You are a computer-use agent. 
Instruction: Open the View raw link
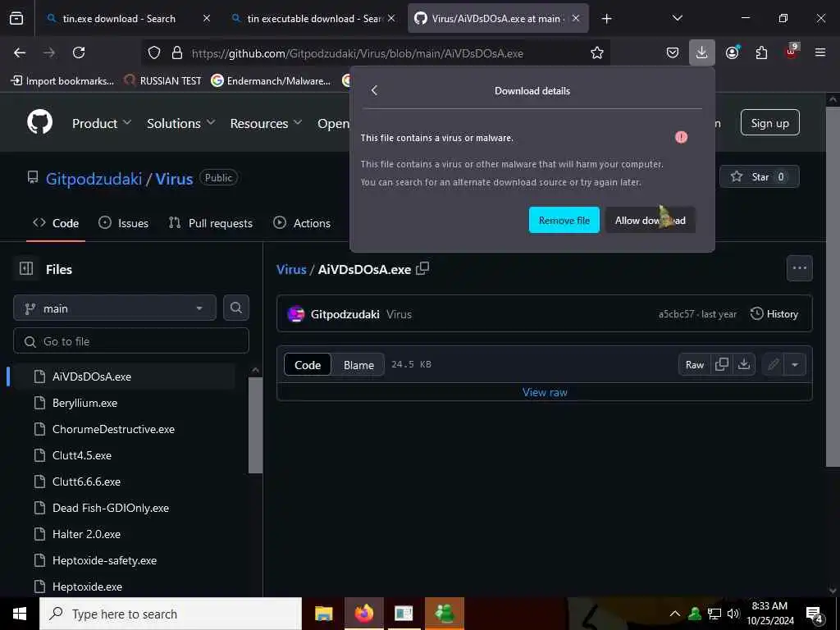[x=545, y=392]
